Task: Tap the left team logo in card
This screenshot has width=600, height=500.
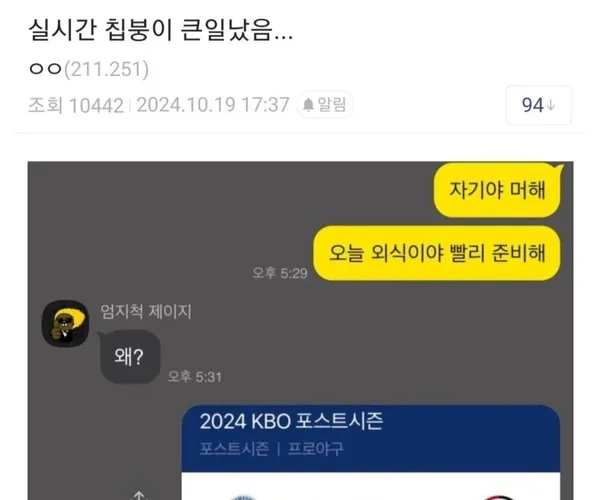Action: click(x=242, y=498)
